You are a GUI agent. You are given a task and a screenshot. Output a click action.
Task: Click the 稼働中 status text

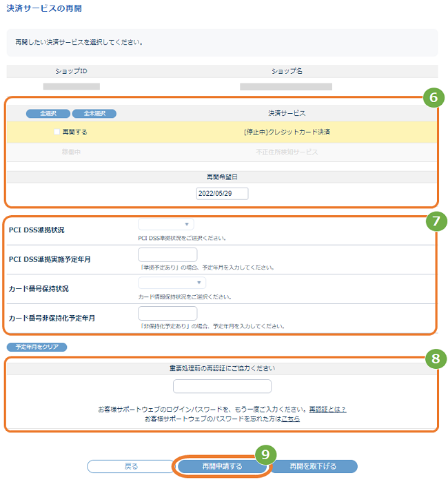[71, 152]
